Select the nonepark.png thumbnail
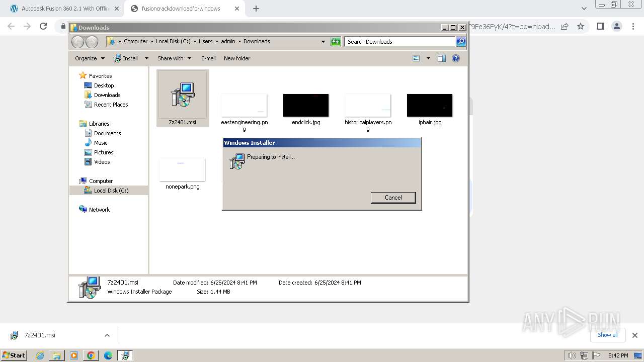Screen dimensions: 644x362 pyautogui.click(x=182, y=169)
